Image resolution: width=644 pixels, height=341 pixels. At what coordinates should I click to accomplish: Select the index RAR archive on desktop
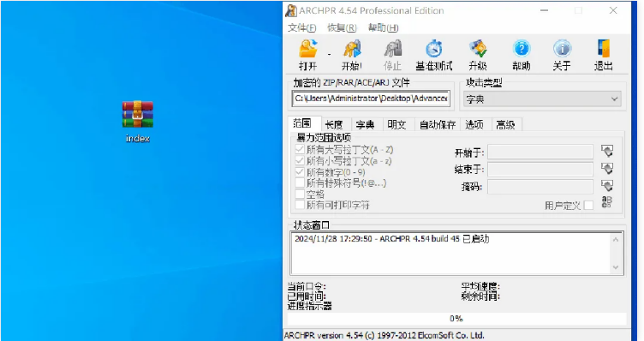138,121
